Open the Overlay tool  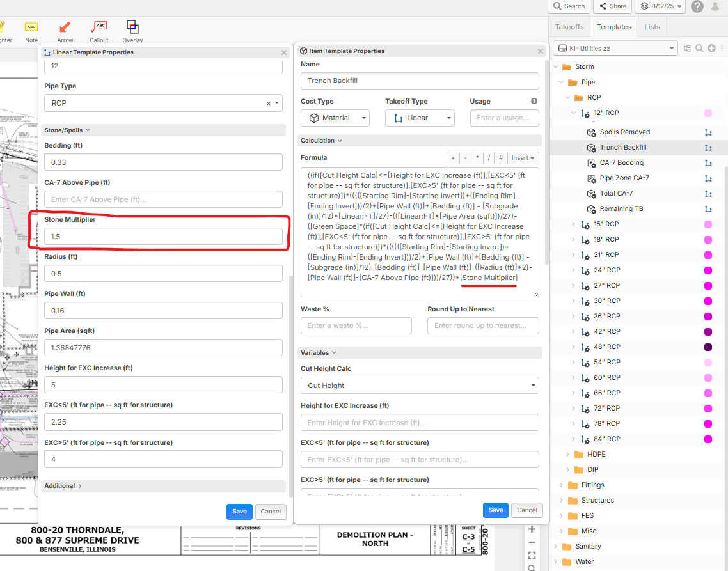(x=132, y=31)
